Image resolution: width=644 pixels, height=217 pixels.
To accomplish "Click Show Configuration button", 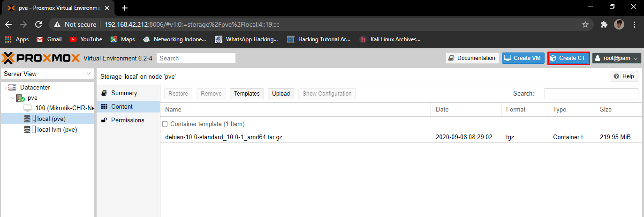I will tap(327, 94).
